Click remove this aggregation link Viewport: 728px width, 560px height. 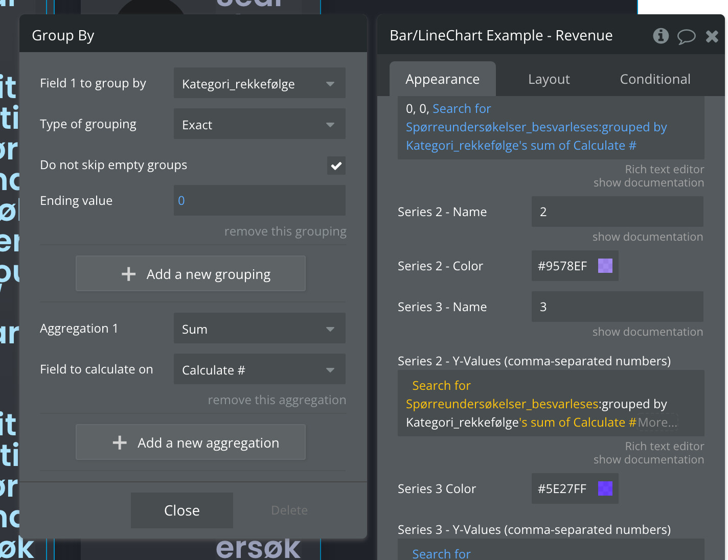pos(277,400)
